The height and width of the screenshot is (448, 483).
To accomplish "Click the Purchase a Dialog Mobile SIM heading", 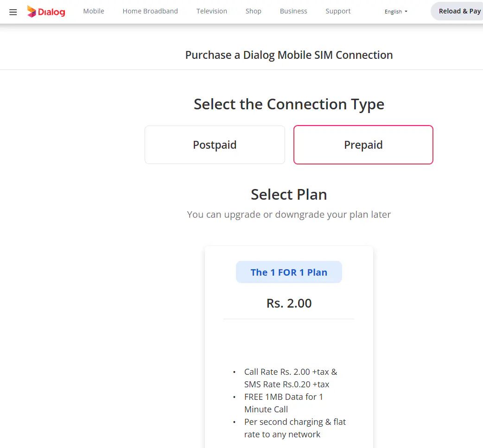I will click(289, 55).
